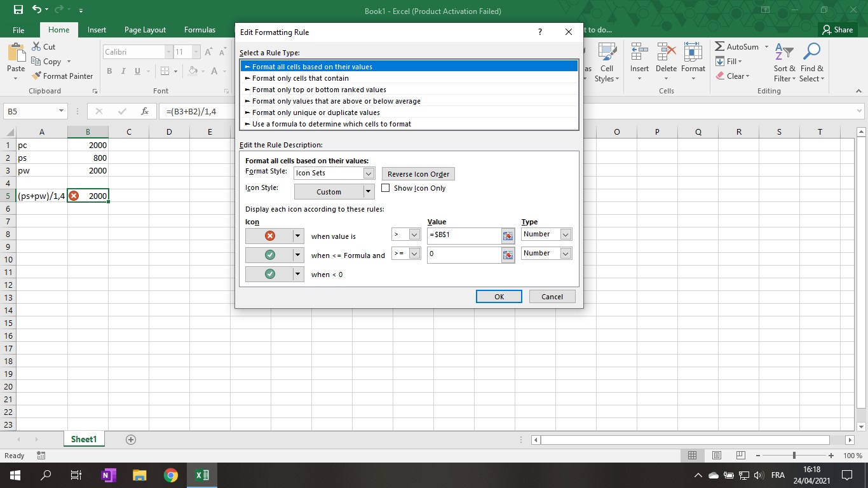This screenshot has height=488, width=868.
Task: Zoom in using the plus icon
Action: click(x=831, y=456)
